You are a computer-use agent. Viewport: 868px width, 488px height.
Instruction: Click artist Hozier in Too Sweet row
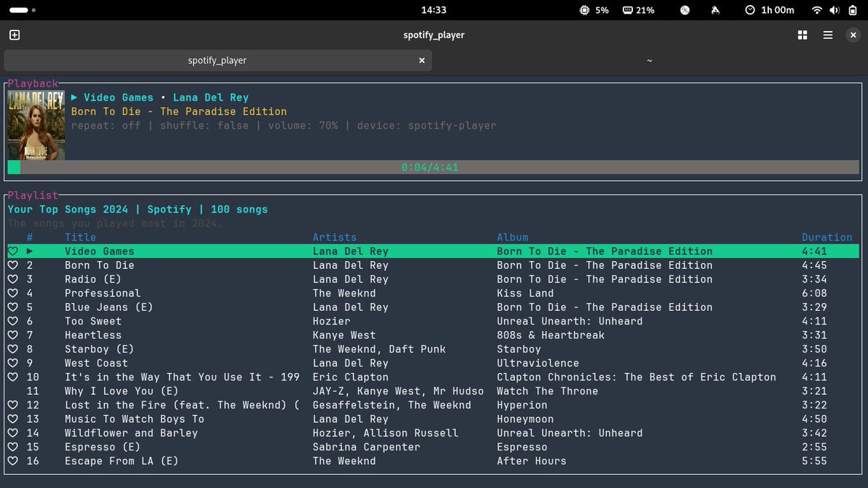pyautogui.click(x=331, y=321)
